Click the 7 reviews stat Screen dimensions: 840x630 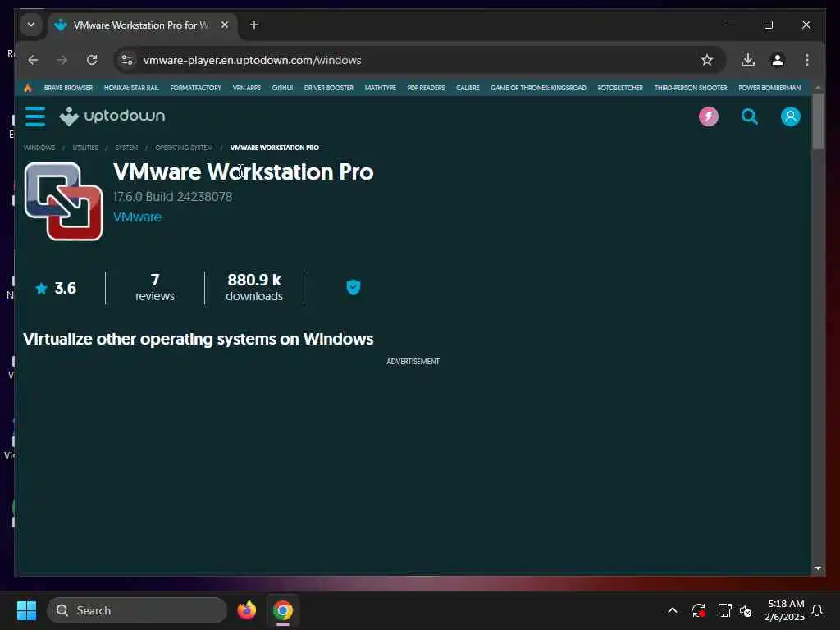pos(155,288)
